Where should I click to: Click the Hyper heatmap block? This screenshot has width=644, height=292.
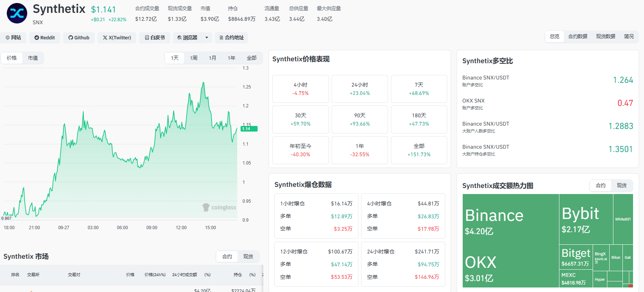pos(600,280)
